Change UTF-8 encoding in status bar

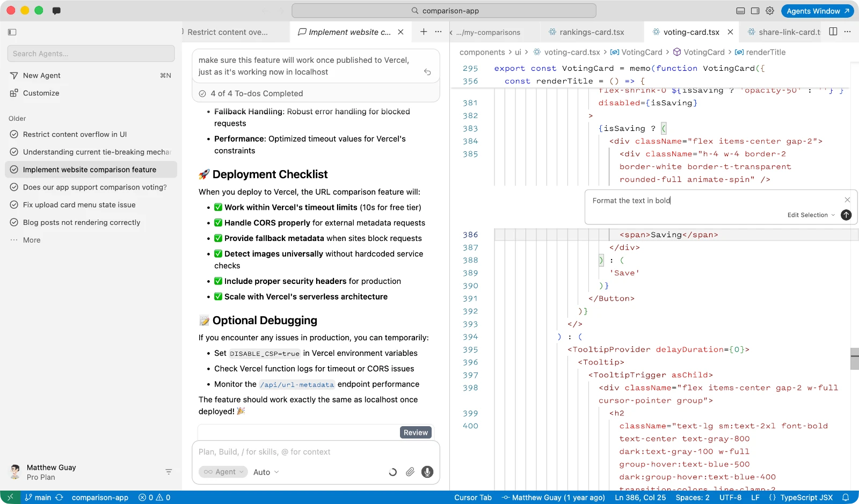[x=730, y=498]
